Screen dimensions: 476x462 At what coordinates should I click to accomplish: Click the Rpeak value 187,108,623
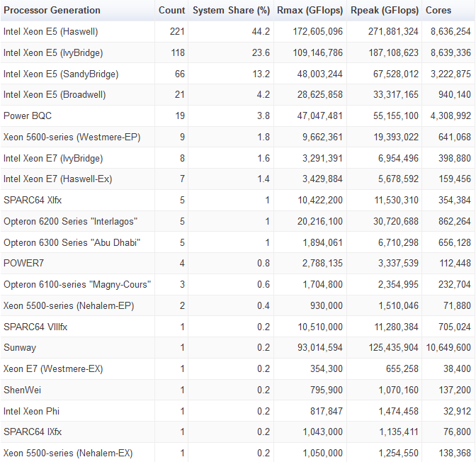393,53
